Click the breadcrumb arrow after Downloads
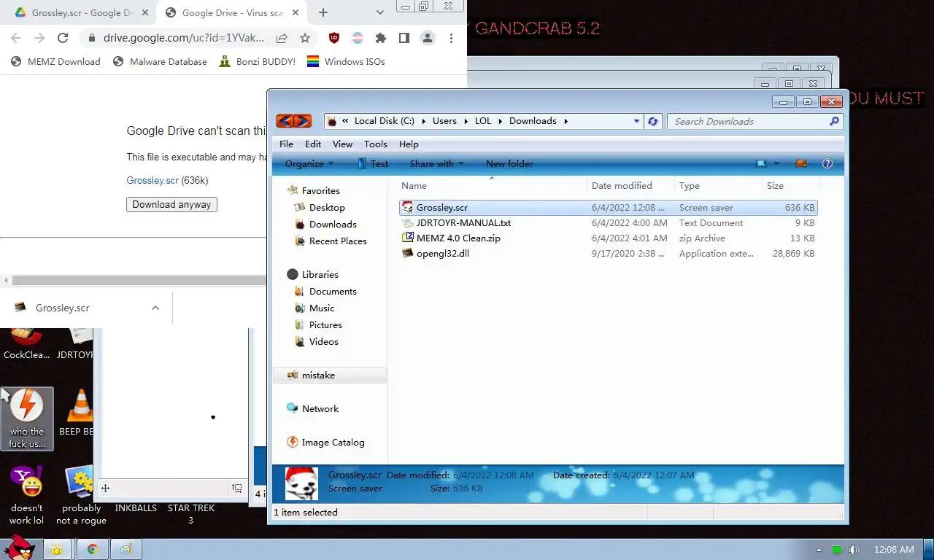Viewport: 934px width, 560px height. tap(566, 121)
